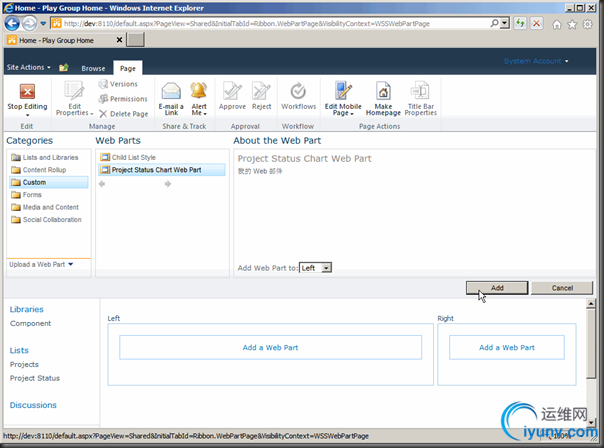Open the Lists heading link
The height and width of the screenshot is (448, 604).
(x=19, y=351)
